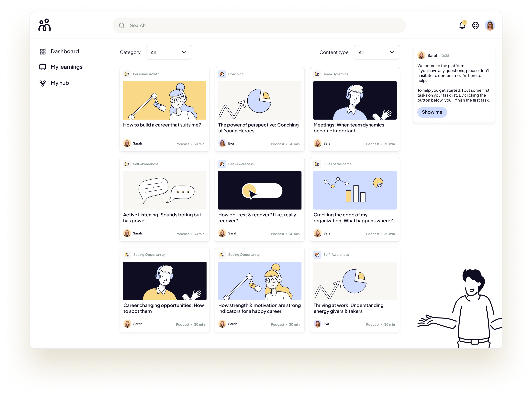Open 'How to build a career that suits me?'
Screen dimensions: 532x396
(x=162, y=125)
